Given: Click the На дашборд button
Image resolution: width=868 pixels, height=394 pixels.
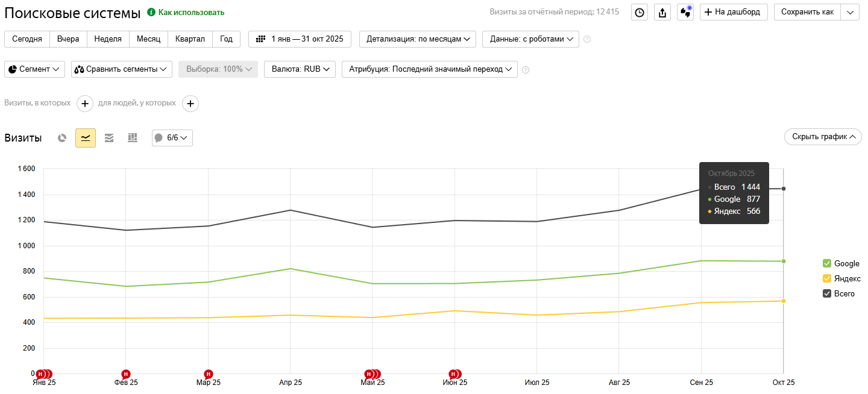Looking at the screenshot, I should click(x=734, y=12).
